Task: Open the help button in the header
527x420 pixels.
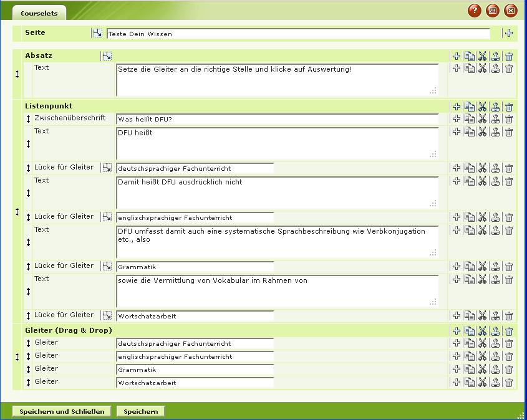Action: pos(474,11)
